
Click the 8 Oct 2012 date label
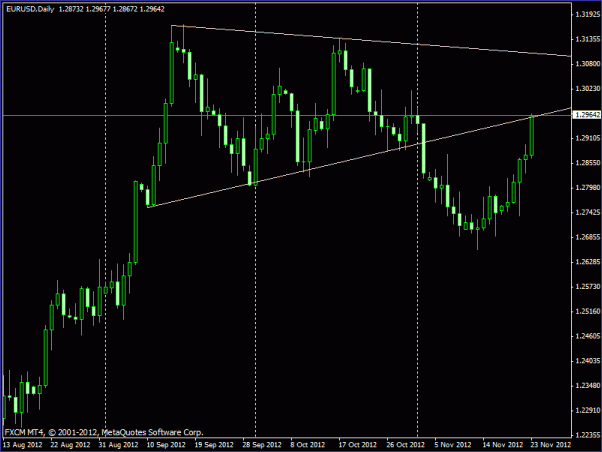tap(308, 445)
